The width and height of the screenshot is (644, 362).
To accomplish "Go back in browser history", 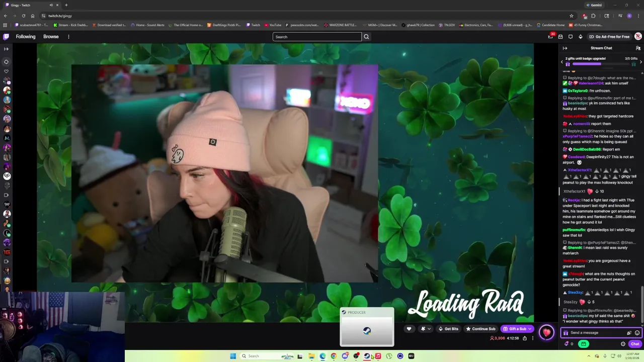I will coord(5,16).
